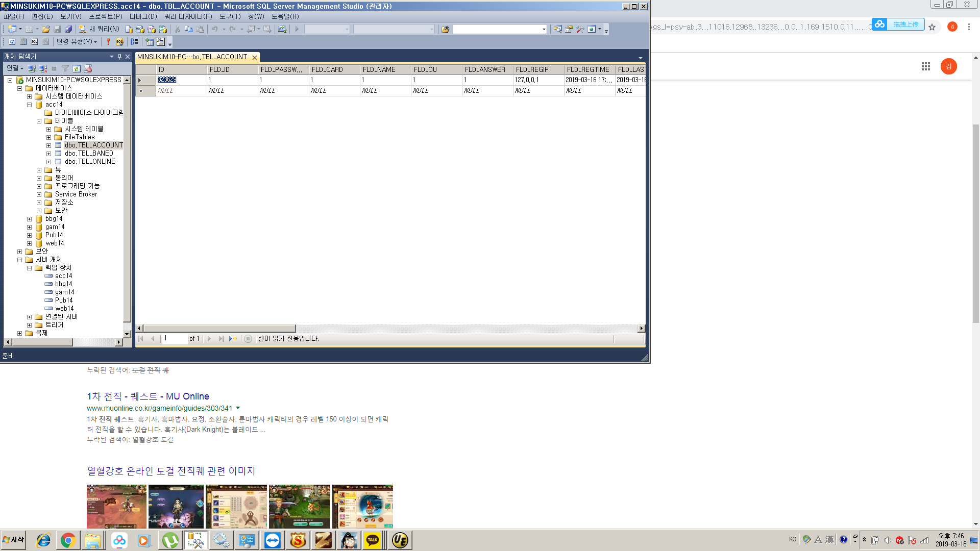The image size is (980, 551).
Task: Click the first game image thumbnail in Chrome
Action: (116, 507)
